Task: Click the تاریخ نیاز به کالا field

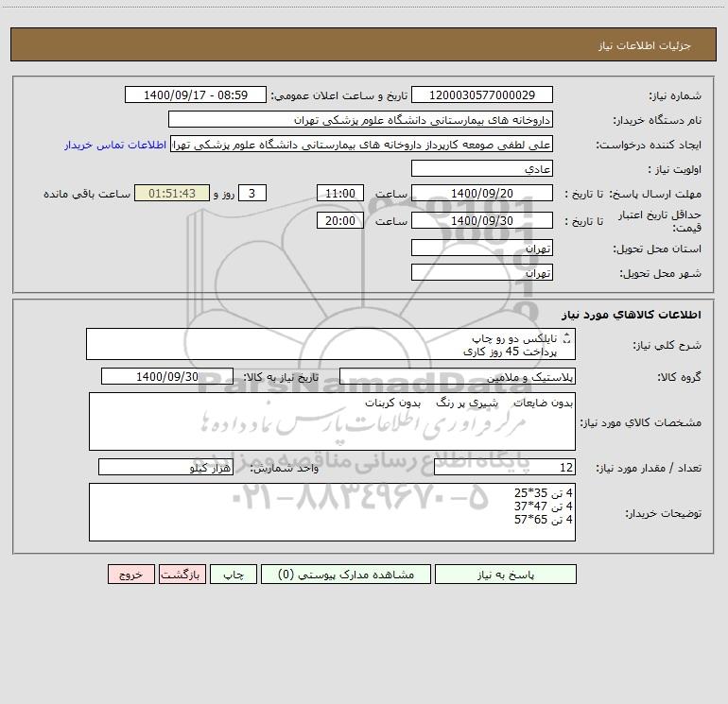Action: (x=167, y=376)
